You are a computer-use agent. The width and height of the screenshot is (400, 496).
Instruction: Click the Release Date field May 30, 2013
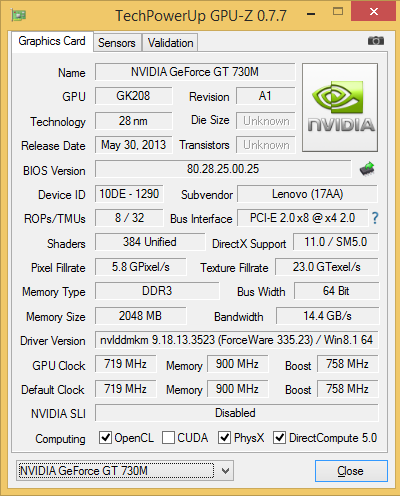pos(133,145)
